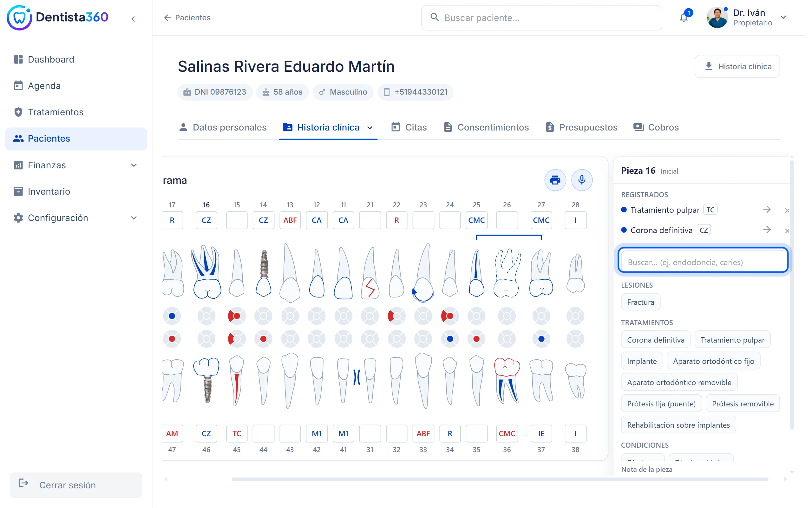Click Cerrar sesión button
Viewport: 812px width, 508px height.
pyautogui.click(x=76, y=485)
